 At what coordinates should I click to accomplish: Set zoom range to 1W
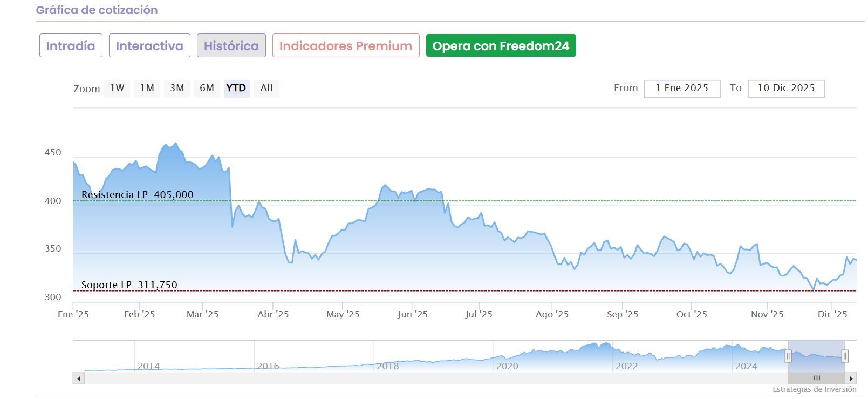(x=118, y=88)
